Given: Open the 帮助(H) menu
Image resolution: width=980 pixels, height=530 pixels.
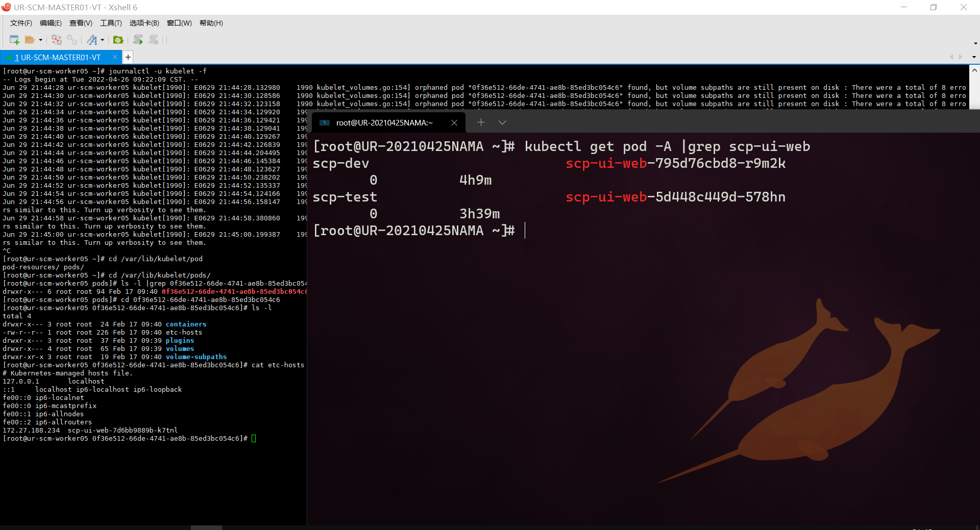Looking at the screenshot, I should [x=211, y=23].
